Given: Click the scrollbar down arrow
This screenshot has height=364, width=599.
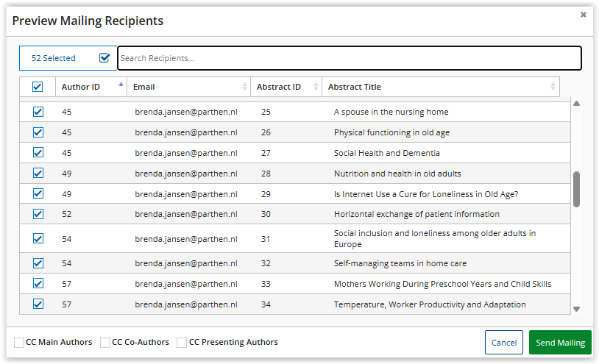Looking at the screenshot, I should tap(576, 310).
